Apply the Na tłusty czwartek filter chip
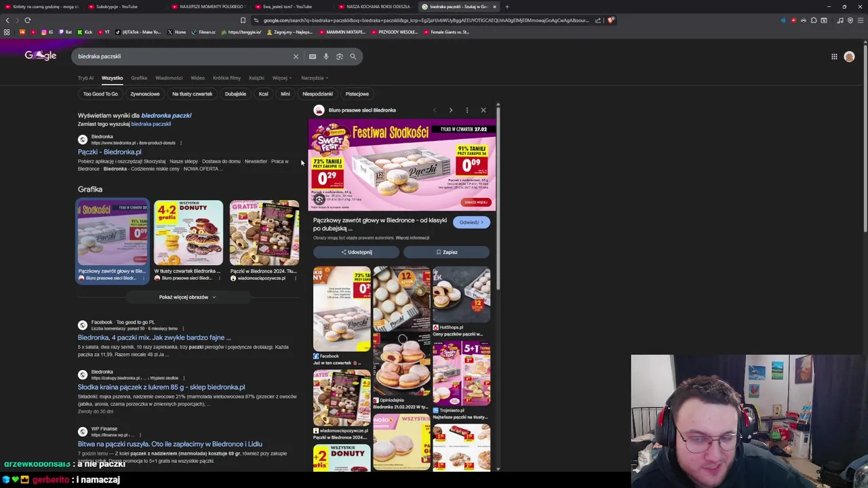The height and width of the screenshot is (488, 868). tap(192, 94)
